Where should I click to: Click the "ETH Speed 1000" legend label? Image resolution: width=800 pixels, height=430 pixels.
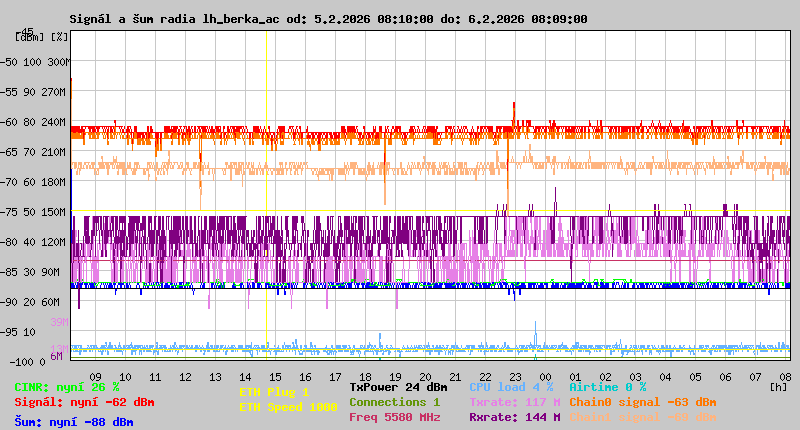click(x=288, y=407)
